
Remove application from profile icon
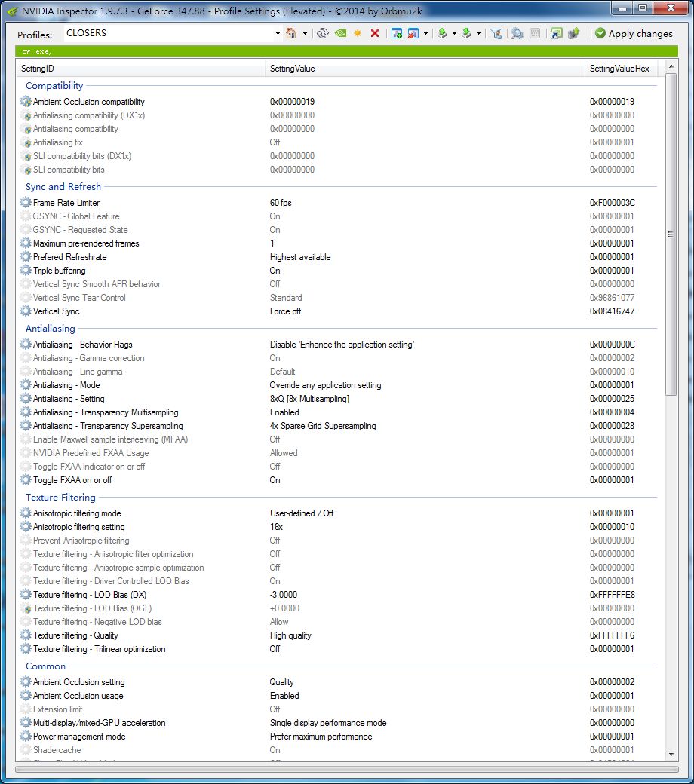pyautogui.click(x=413, y=33)
